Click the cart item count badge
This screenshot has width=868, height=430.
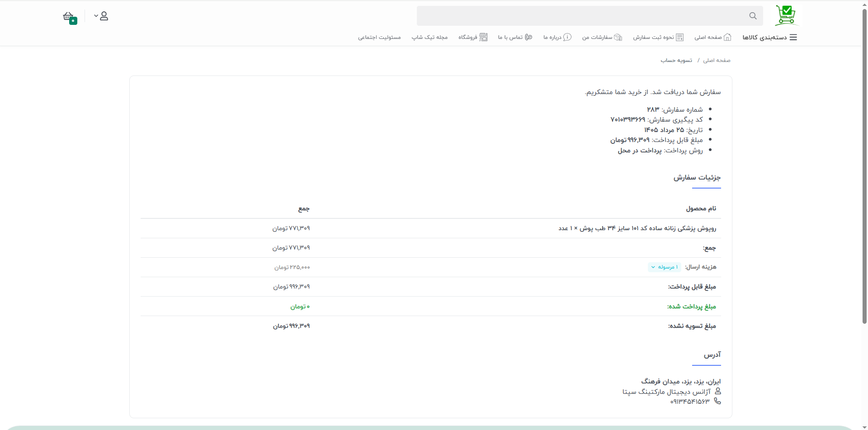pyautogui.click(x=73, y=21)
